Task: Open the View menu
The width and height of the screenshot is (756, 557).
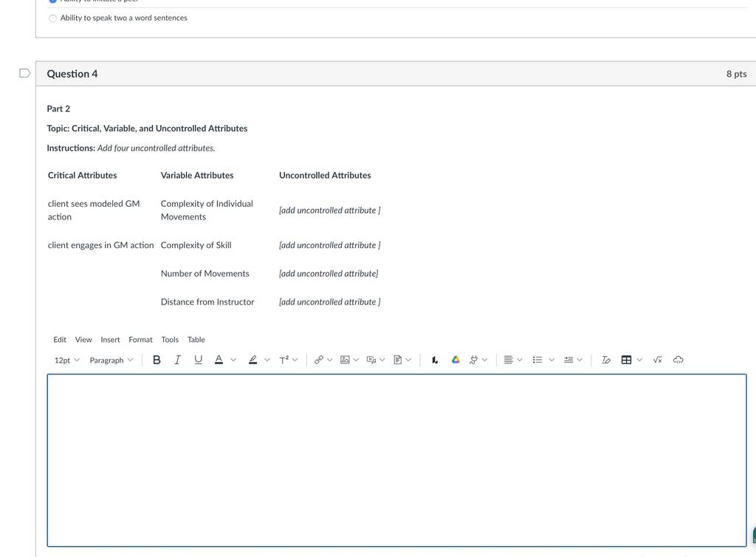Action: pos(83,340)
